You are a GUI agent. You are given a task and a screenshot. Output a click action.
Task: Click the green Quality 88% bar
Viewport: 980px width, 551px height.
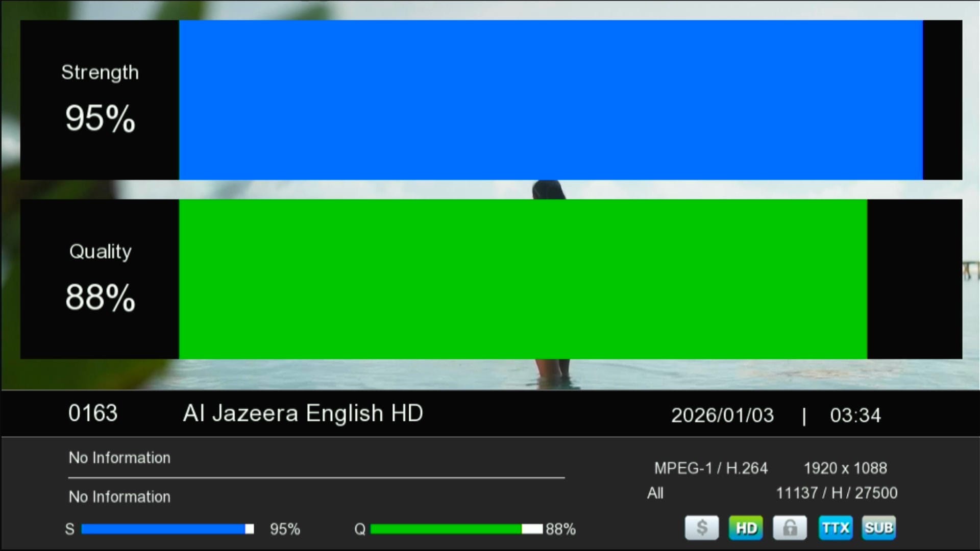522,280
